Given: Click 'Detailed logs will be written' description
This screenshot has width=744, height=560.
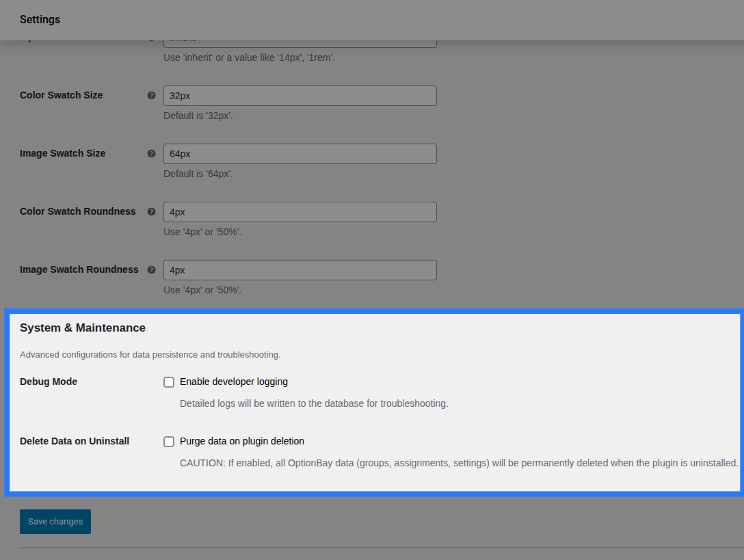Looking at the screenshot, I should [x=314, y=403].
